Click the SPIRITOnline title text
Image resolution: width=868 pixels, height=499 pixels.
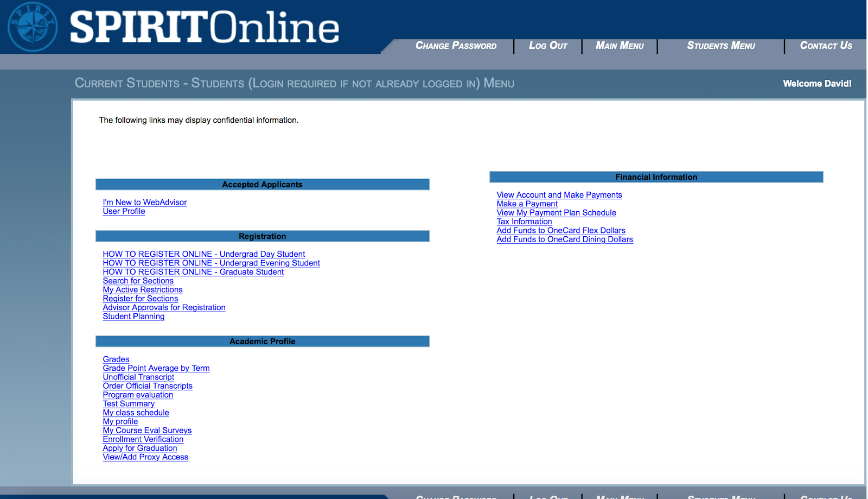(x=205, y=27)
